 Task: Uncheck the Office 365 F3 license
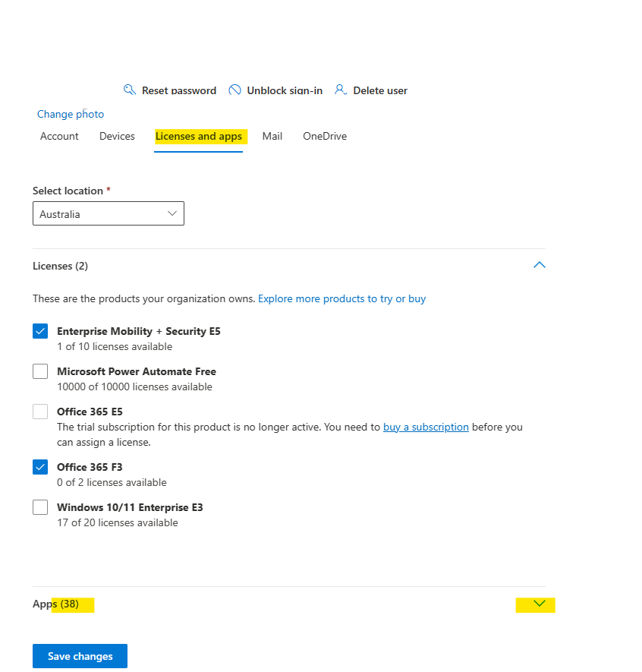(x=40, y=467)
